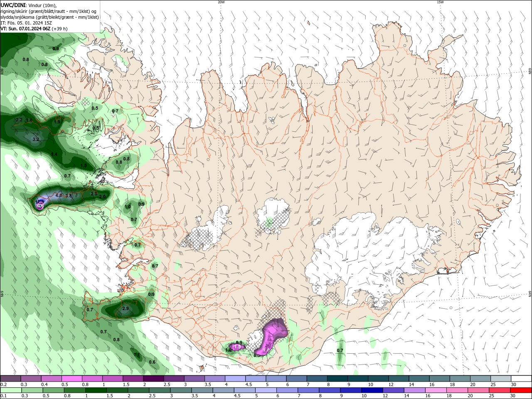Click the white swatch ending the snow legend
532x399 pixels.
(x=521, y=378)
